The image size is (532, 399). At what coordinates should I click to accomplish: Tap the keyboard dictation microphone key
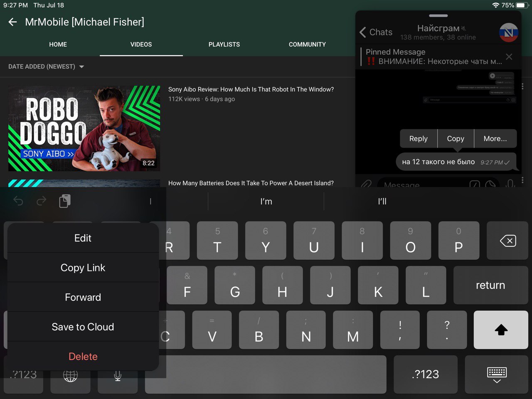118,376
